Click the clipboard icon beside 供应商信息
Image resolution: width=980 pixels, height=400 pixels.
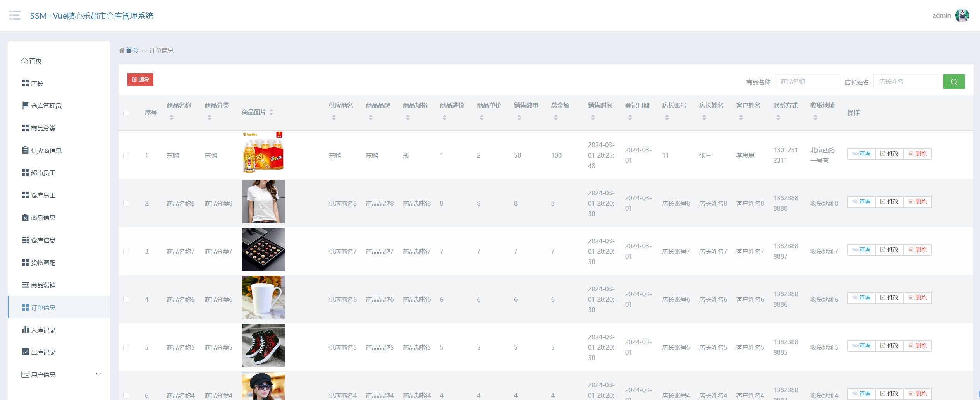(25, 150)
